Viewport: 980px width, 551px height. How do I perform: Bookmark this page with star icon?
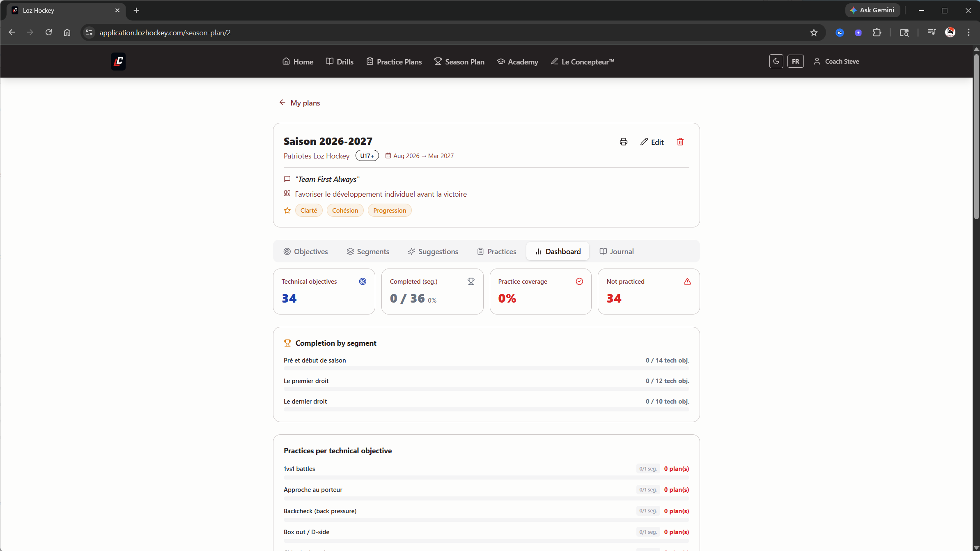(814, 33)
